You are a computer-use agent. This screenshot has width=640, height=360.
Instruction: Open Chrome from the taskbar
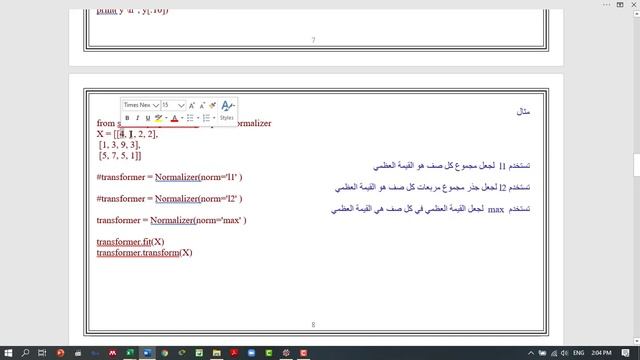point(164,353)
